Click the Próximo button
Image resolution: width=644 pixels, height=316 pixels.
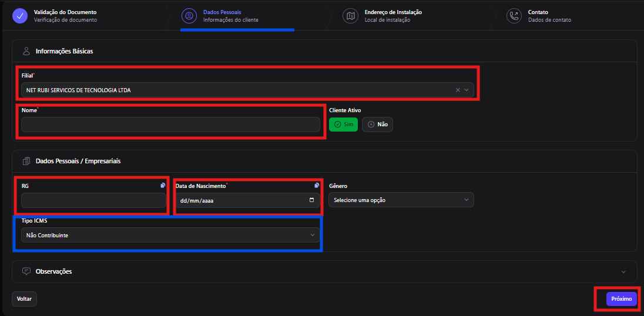click(622, 299)
